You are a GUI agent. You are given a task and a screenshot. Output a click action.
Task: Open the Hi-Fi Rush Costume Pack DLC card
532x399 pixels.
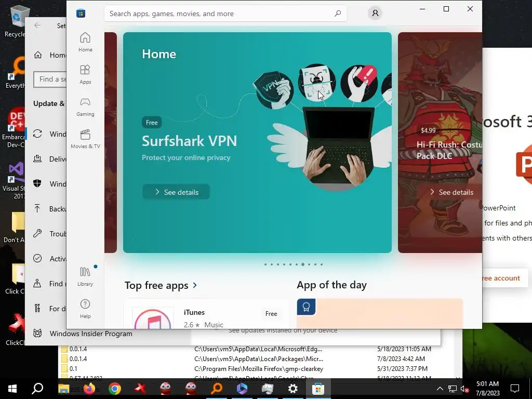(x=440, y=142)
